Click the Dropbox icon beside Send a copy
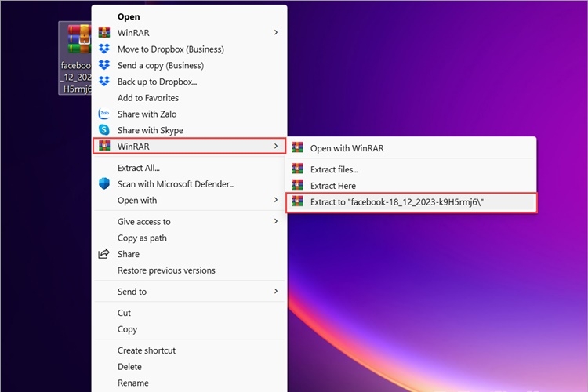The width and height of the screenshot is (588, 392). (x=104, y=65)
